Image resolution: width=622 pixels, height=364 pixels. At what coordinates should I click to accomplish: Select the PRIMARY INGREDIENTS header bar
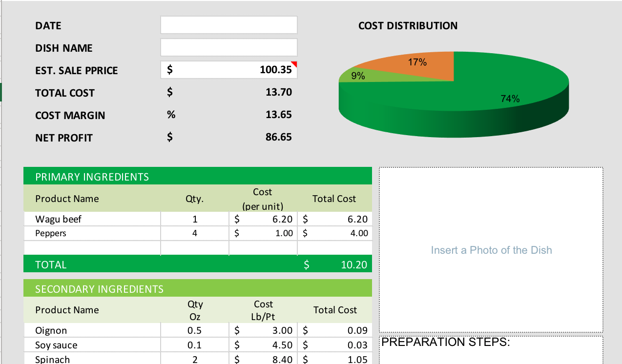pyautogui.click(x=197, y=176)
